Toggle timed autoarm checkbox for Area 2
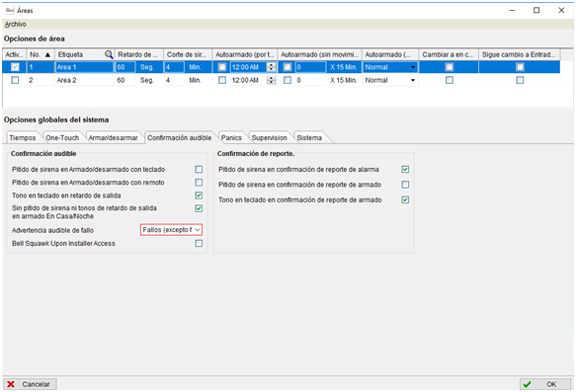 coord(222,80)
